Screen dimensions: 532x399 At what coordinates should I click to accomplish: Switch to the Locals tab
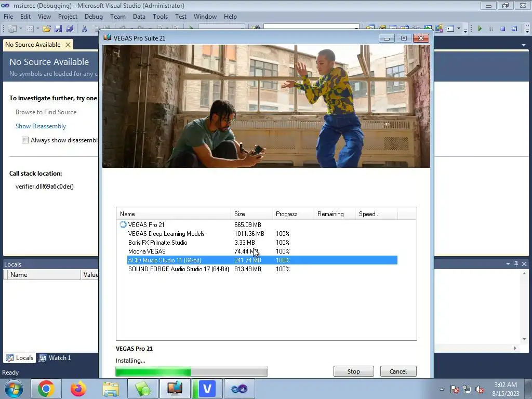tap(20, 358)
